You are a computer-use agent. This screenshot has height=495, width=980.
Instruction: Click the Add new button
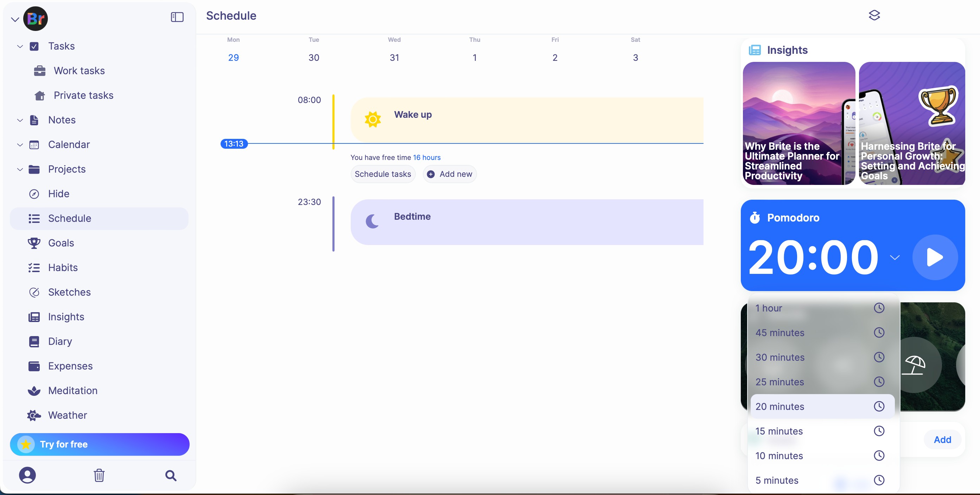(449, 174)
